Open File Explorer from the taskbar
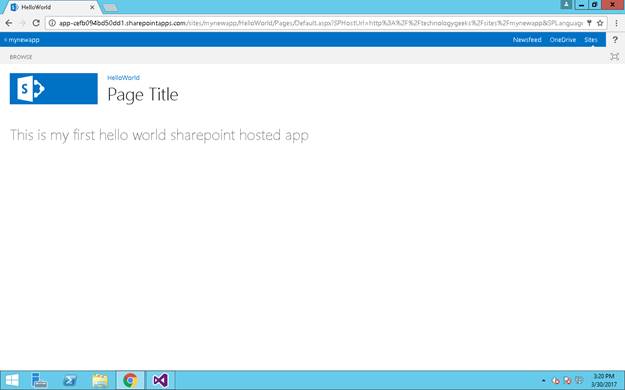Screen dimensions: 625x390 100,380
